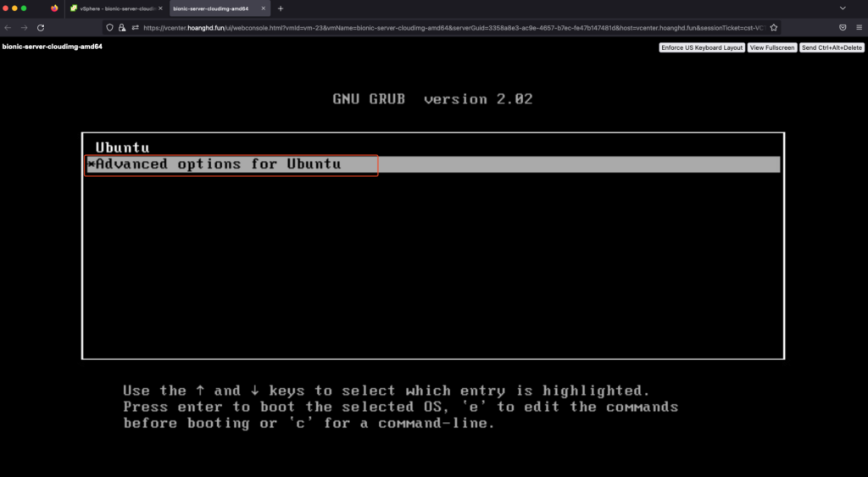The image size is (868, 477).
Task: Click the GNU GRUB version 2.02 heading
Action: pos(432,99)
